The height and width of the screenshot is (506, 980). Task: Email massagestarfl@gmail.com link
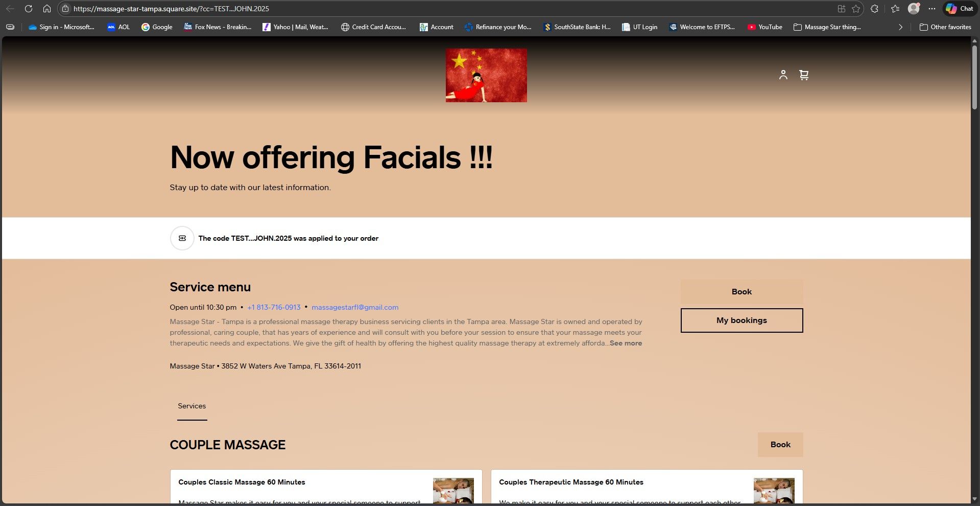[x=355, y=308]
